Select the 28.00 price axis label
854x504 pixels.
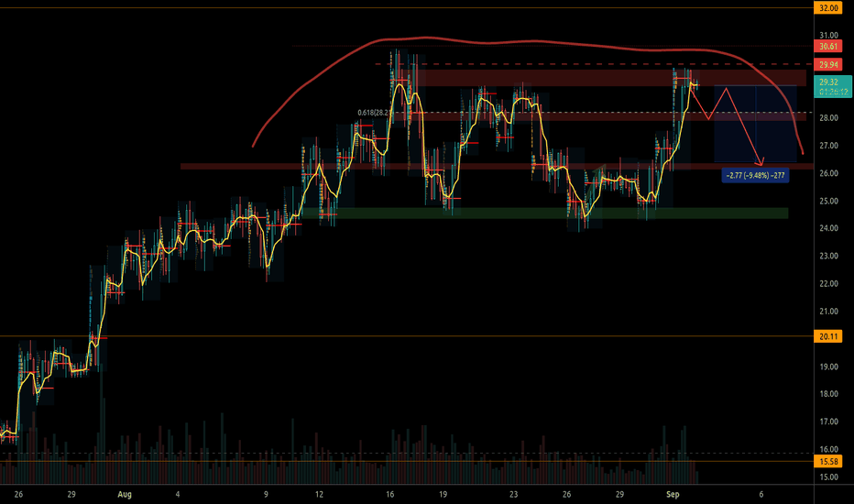(x=828, y=118)
